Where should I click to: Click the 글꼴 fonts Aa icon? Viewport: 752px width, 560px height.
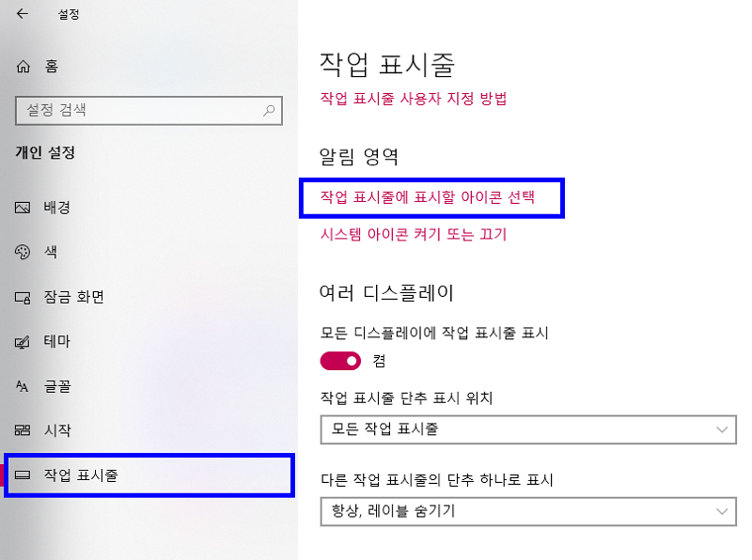[x=23, y=386]
